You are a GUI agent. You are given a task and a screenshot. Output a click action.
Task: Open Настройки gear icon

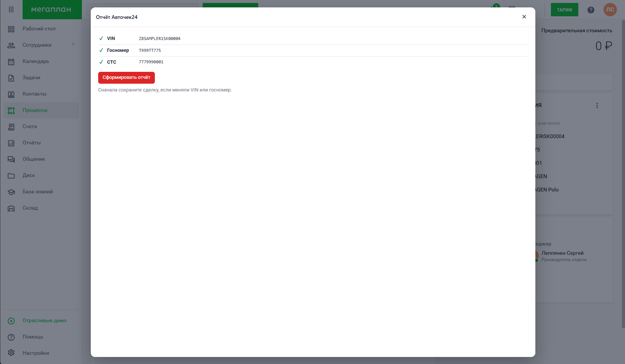point(11,353)
